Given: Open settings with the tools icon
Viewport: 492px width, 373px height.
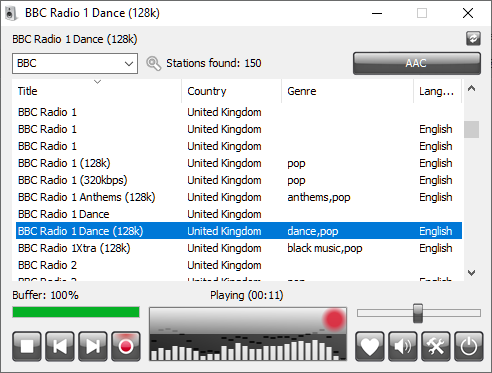Looking at the screenshot, I should [435, 346].
